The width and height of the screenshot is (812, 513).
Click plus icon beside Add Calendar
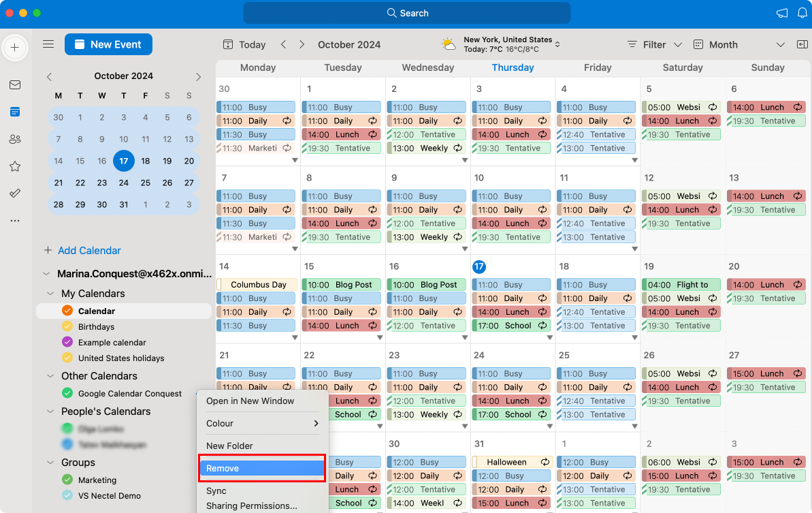point(48,250)
